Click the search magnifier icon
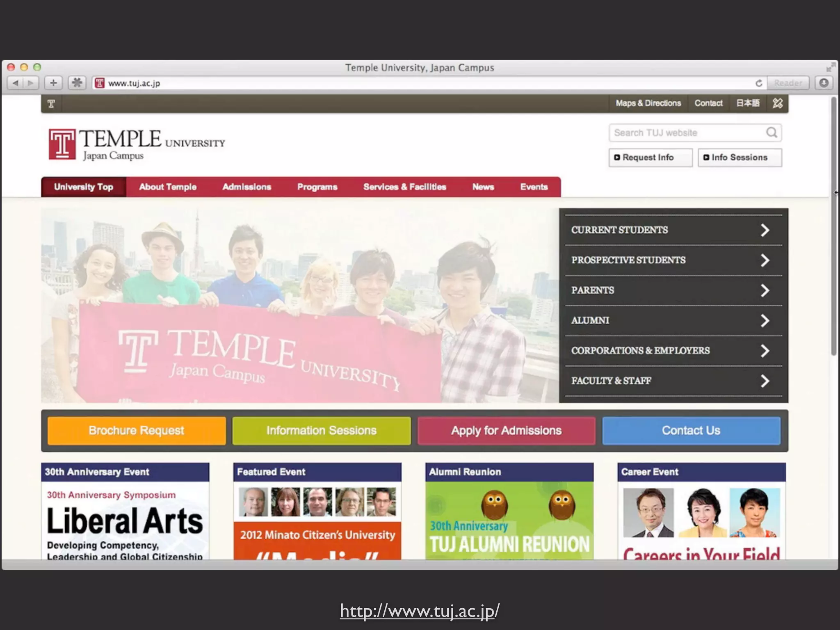Image resolution: width=840 pixels, height=630 pixels. coord(772,132)
